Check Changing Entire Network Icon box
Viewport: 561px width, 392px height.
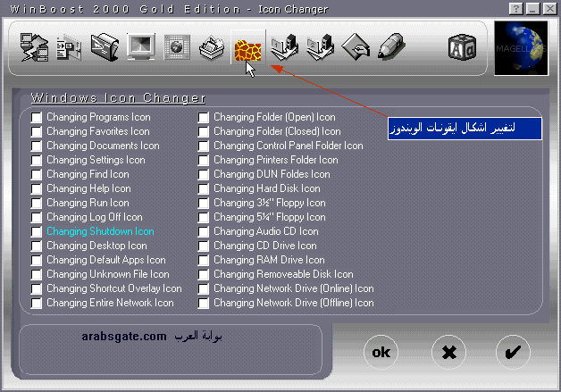36,304
